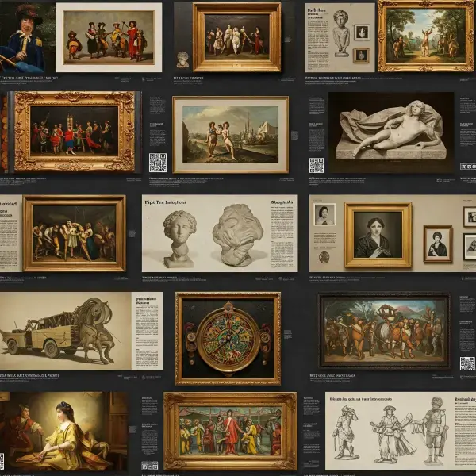Click the round coin medallion below the woman's photo
This screenshot has height=476, width=476.
pyautogui.click(x=324, y=257)
